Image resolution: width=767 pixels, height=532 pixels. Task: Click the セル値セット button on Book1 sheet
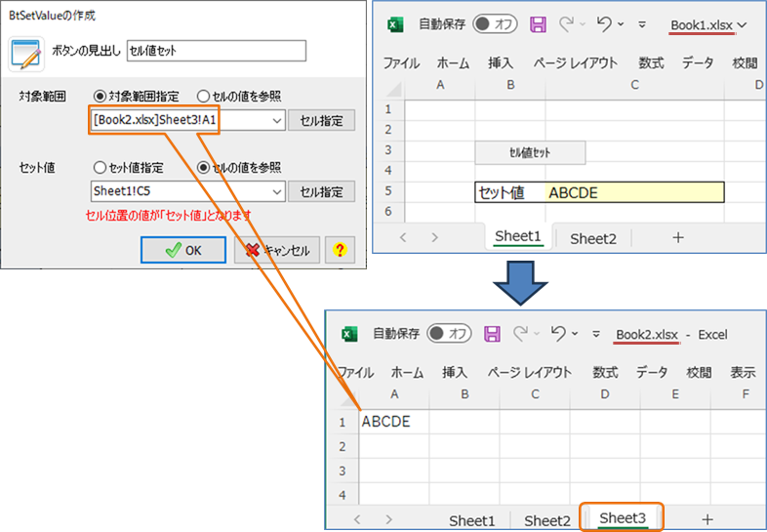tap(530, 152)
